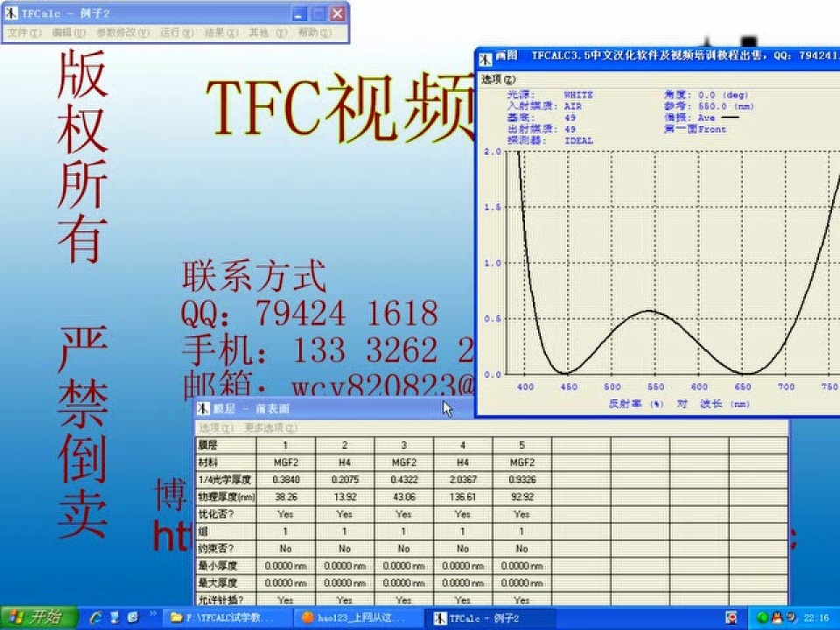Open the 结果 menu

click(221, 32)
